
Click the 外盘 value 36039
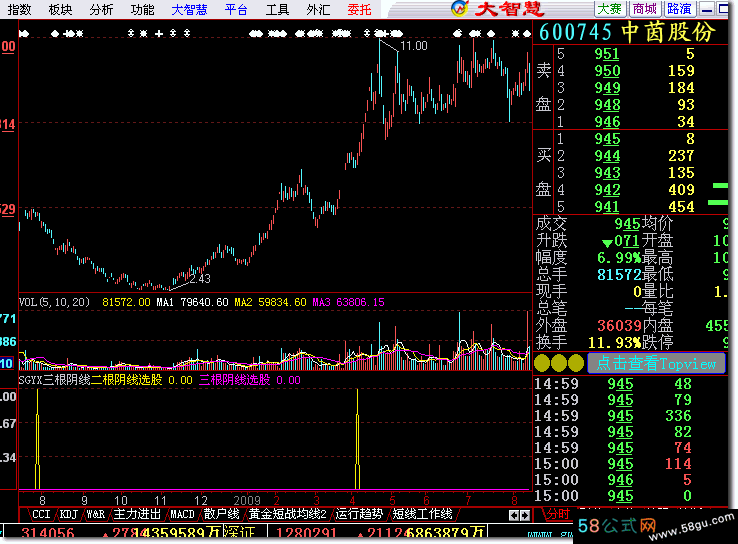[619, 325]
